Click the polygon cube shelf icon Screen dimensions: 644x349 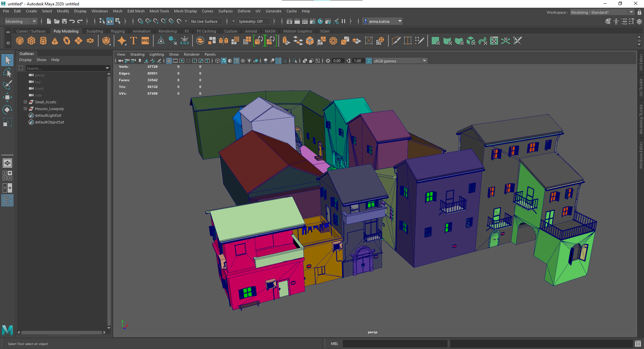[32, 41]
